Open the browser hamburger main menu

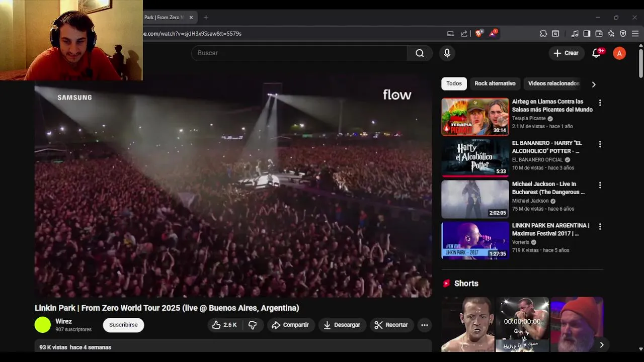click(x=635, y=34)
